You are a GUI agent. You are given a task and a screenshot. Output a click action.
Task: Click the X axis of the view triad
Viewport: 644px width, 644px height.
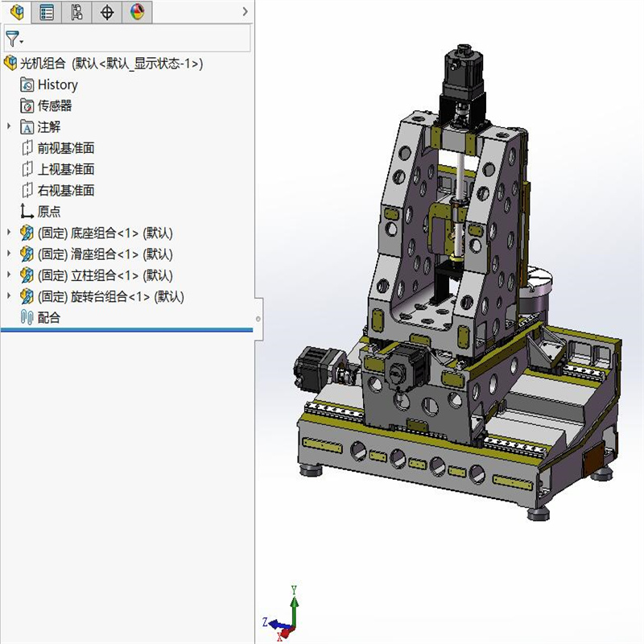[285, 634]
